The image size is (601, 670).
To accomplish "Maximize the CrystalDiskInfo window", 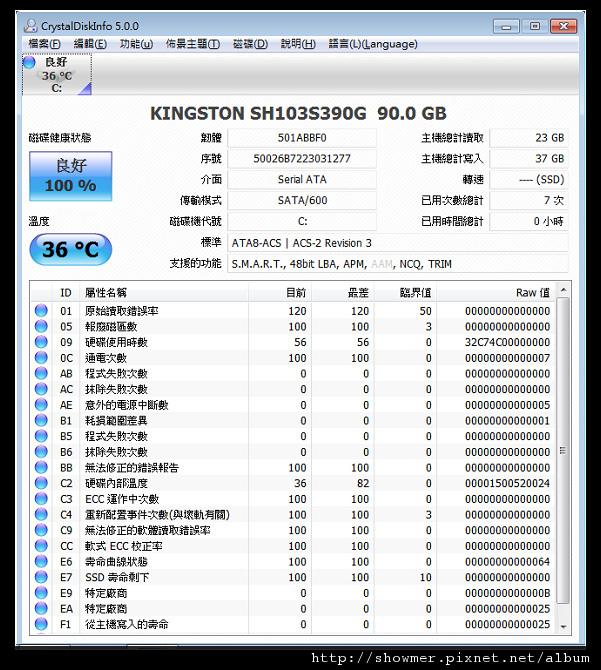I will (x=535, y=26).
